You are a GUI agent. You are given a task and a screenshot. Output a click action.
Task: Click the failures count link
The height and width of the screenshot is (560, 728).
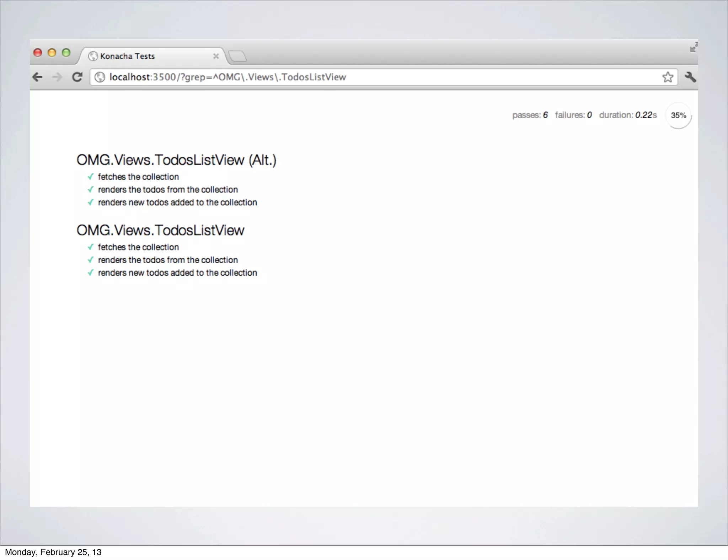573,115
